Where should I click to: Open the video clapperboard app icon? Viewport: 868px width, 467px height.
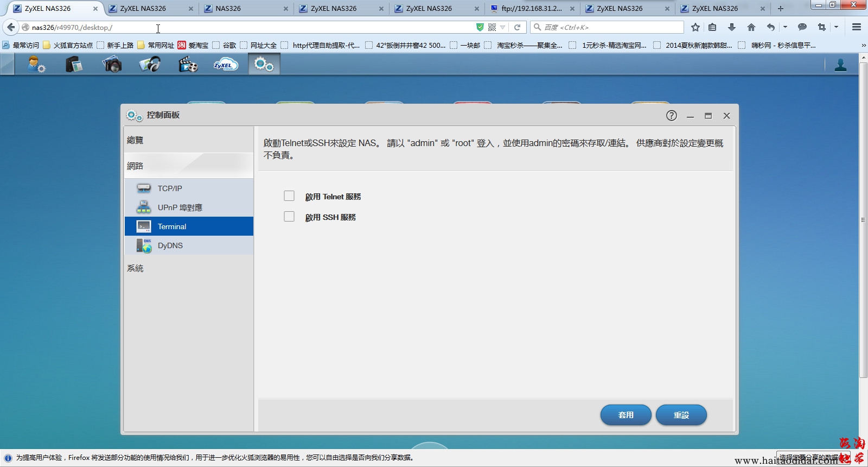tap(188, 65)
